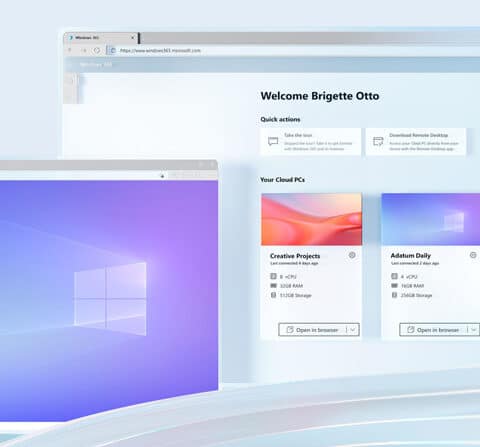Expand Open in browser options for Creative Projects
Screen dimensions: 480x447
point(353,330)
